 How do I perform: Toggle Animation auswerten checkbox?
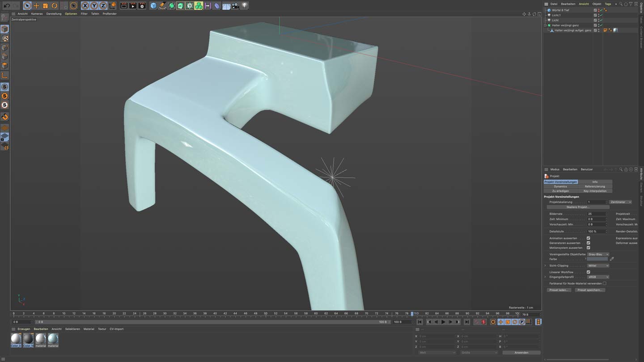coord(588,238)
